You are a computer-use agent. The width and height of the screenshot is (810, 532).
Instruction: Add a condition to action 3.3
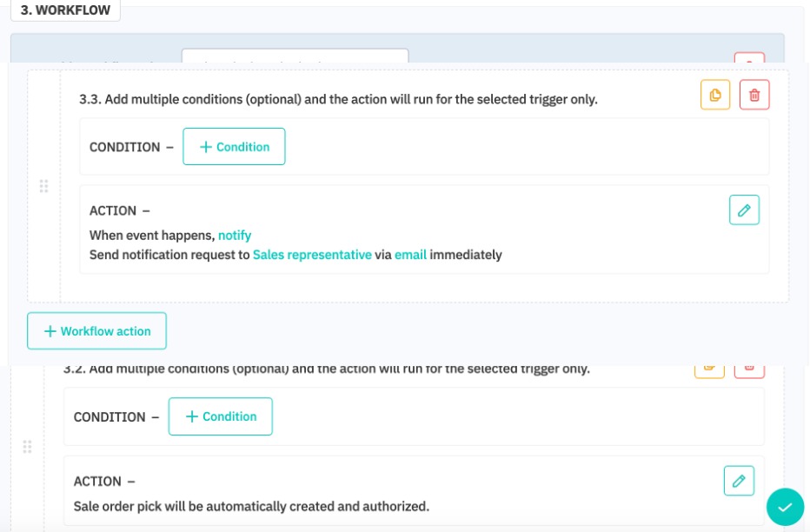(x=234, y=147)
